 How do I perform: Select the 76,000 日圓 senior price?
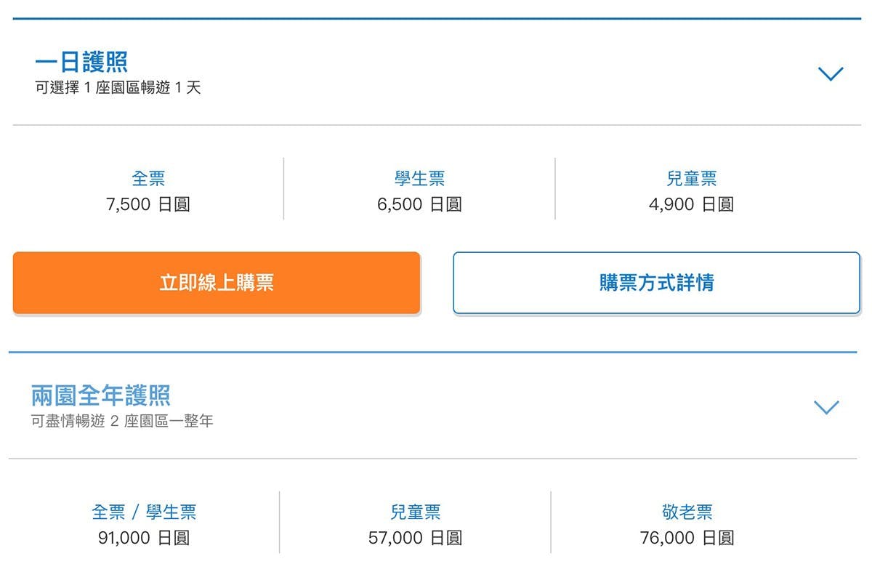coord(687,538)
